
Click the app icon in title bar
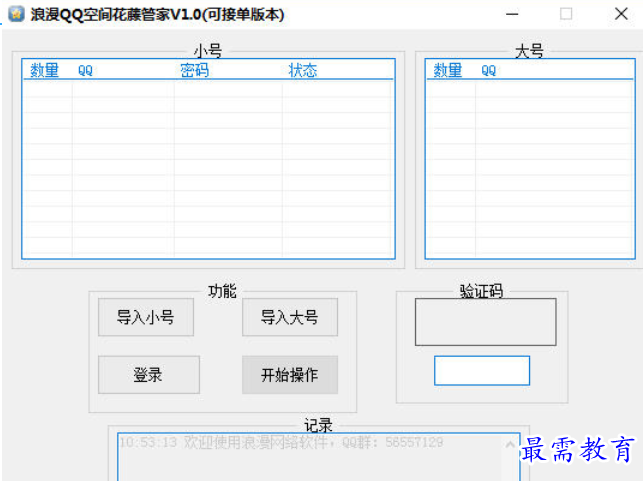(x=16, y=14)
